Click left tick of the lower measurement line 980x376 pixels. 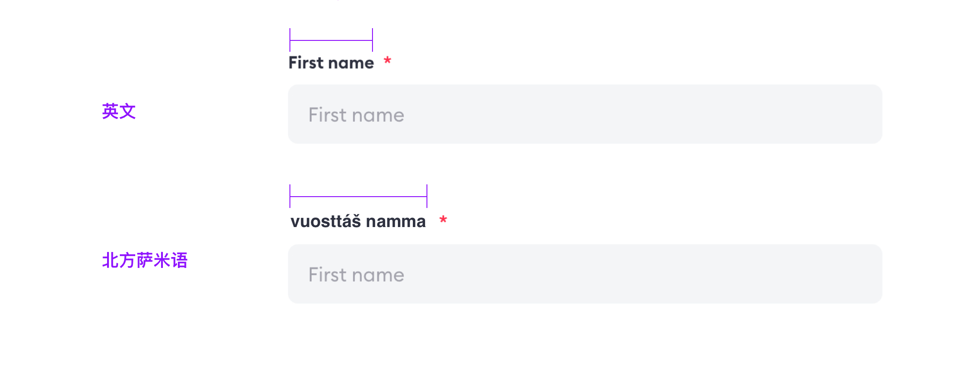tap(290, 196)
